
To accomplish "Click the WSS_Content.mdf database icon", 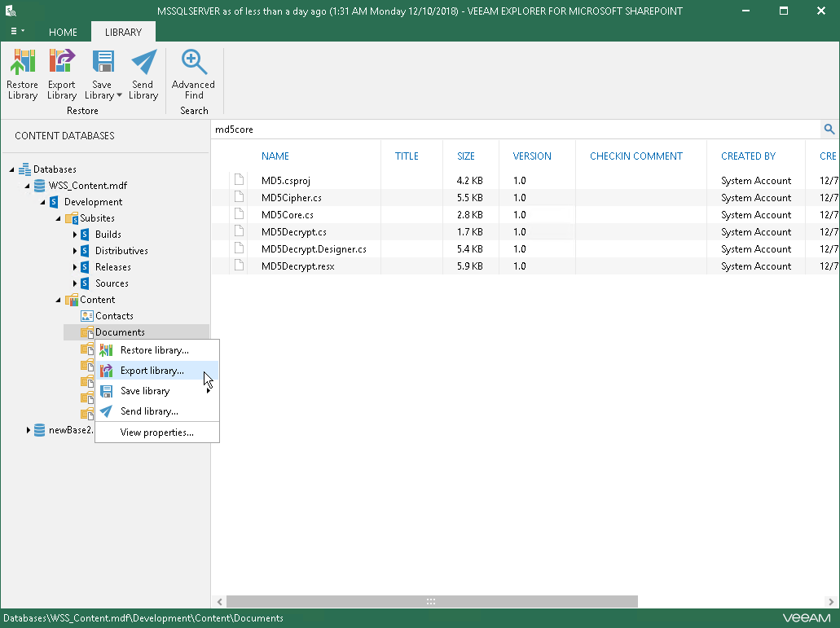I will (x=40, y=185).
